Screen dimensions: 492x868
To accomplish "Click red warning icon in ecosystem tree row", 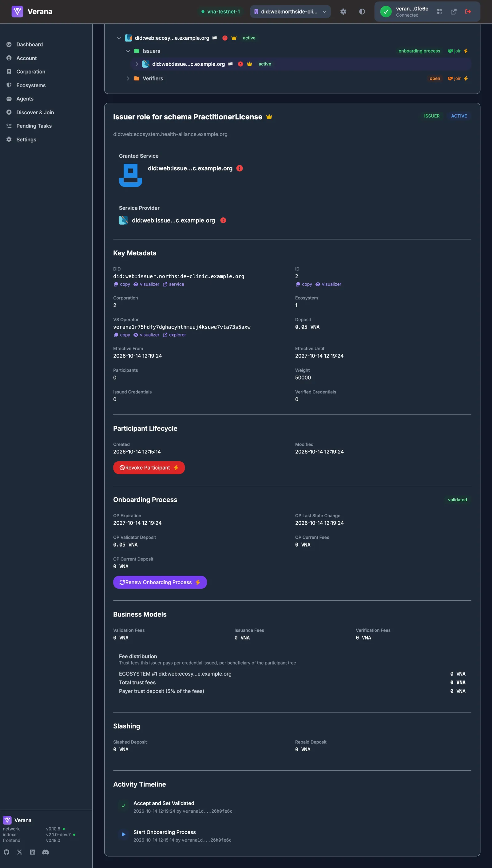I will pyautogui.click(x=225, y=38).
